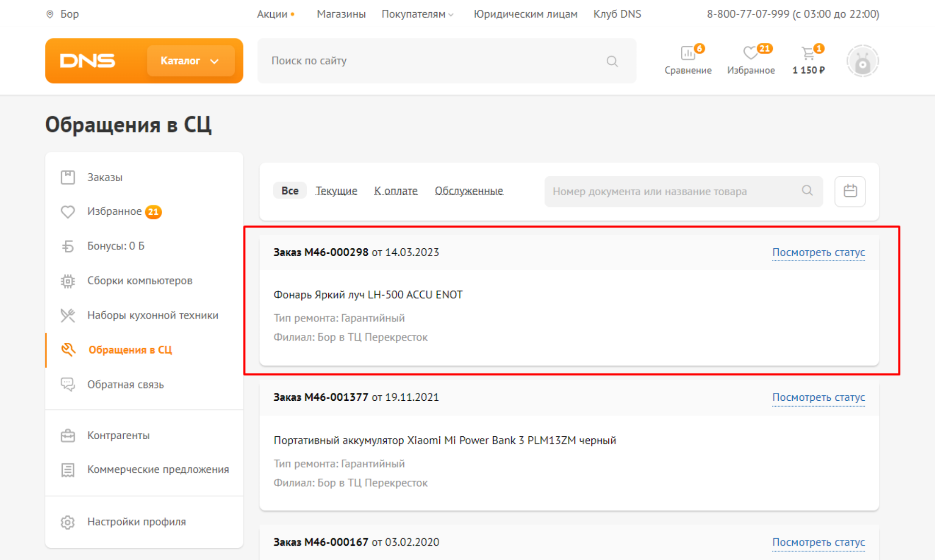The image size is (935, 560).
Task: Click Портативный аккумулятор Xiaomi Mi Power Bank
Action: pyautogui.click(x=445, y=440)
